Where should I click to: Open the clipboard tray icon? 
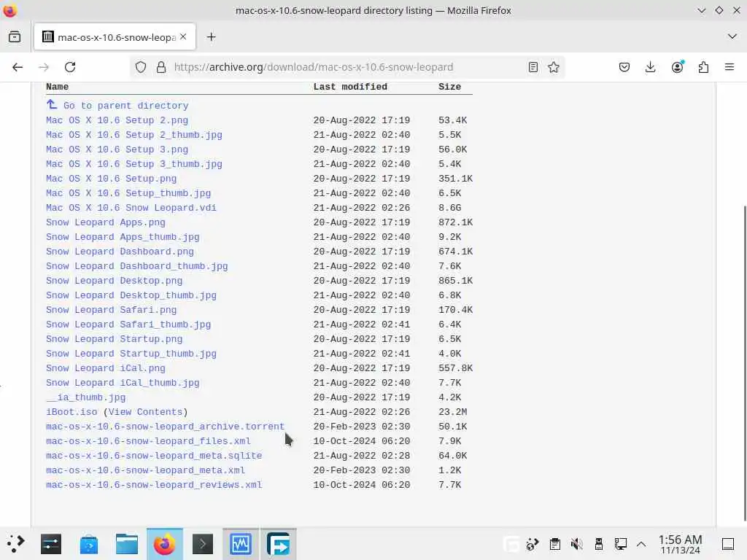[x=554, y=544]
